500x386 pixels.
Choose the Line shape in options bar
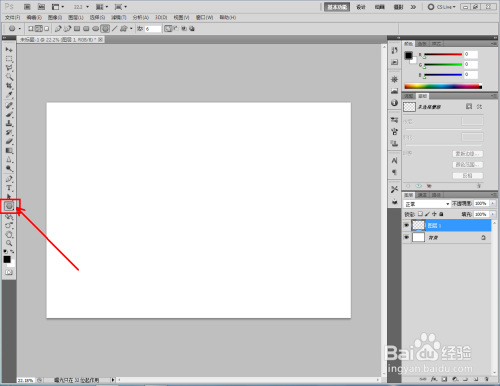(114, 29)
